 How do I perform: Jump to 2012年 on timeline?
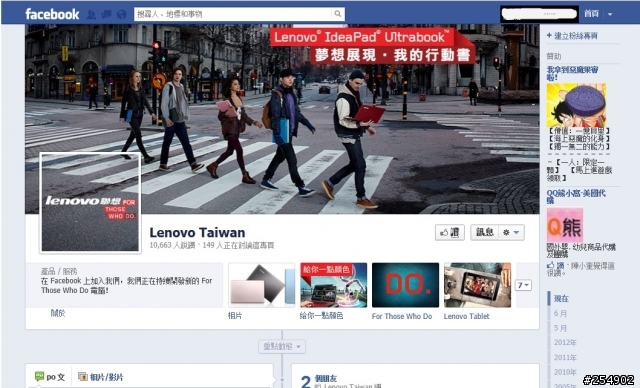(x=565, y=342)
